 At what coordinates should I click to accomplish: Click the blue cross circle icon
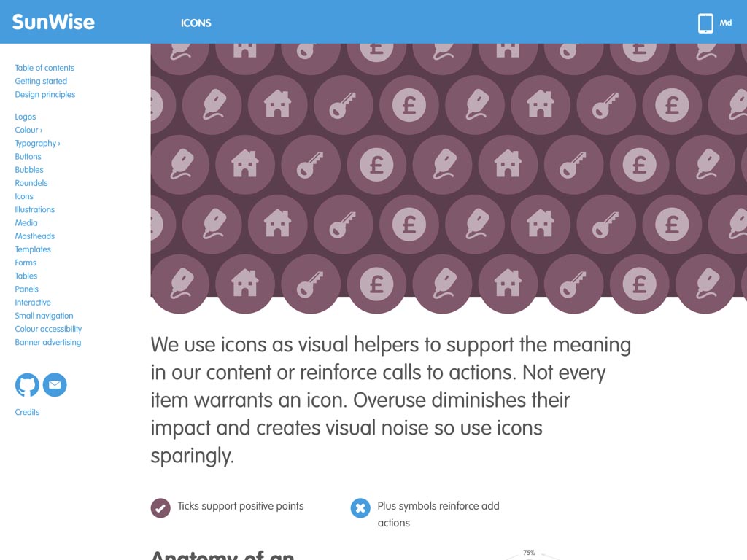(x=360, y=508)
